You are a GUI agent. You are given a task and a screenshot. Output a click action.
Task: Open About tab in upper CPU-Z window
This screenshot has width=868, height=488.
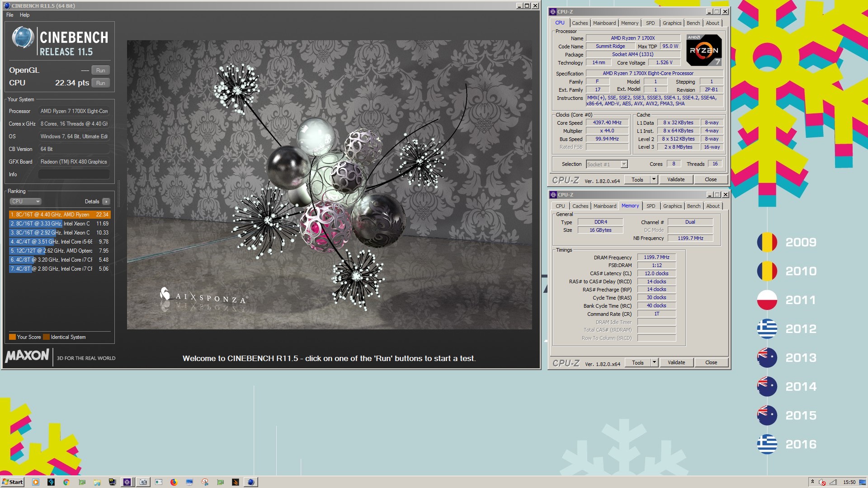pos(712,23)
